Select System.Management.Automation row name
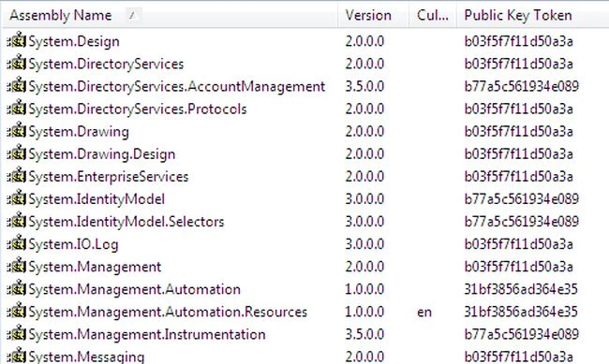Image resolution: width=609 pixels, height=364 pixels. [x=134, y=289]
